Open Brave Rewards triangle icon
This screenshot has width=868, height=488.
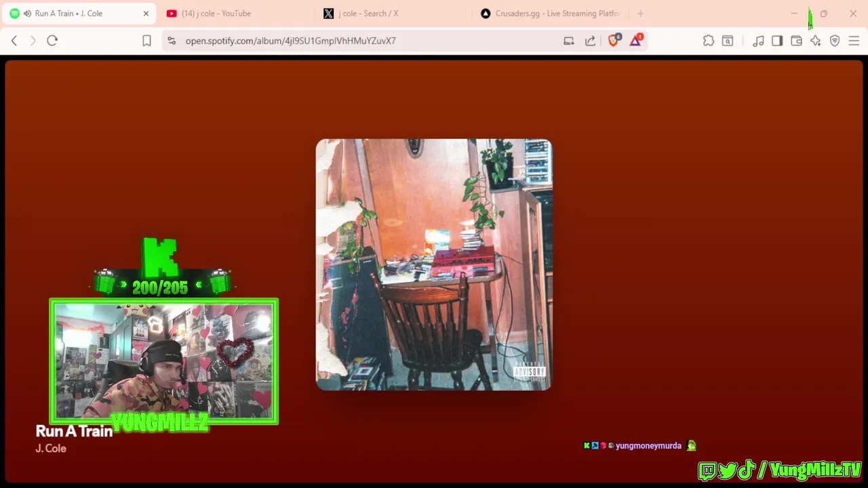pyautogui.click(x=635, y=40)
